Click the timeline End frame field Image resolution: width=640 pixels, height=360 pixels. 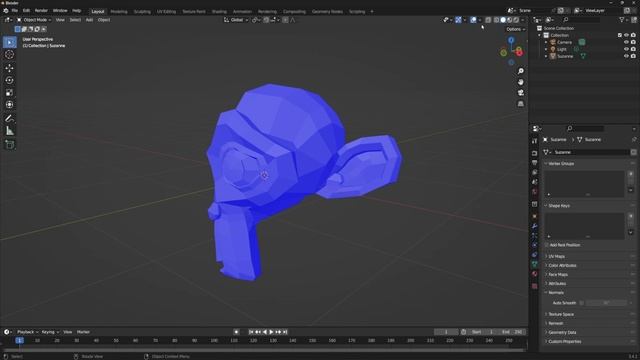tap(512, 332)
